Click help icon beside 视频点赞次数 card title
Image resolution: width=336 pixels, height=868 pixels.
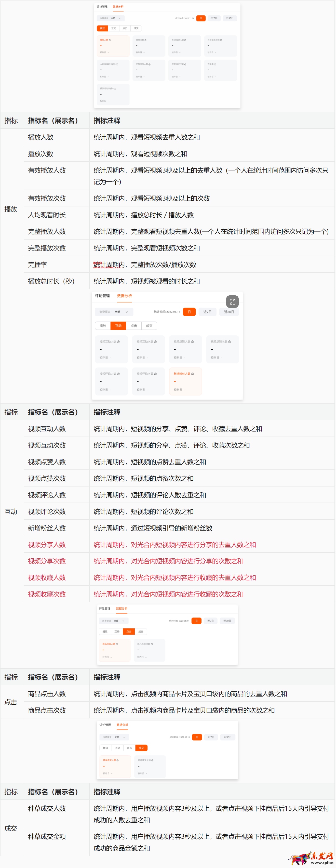tap(229, 342)
